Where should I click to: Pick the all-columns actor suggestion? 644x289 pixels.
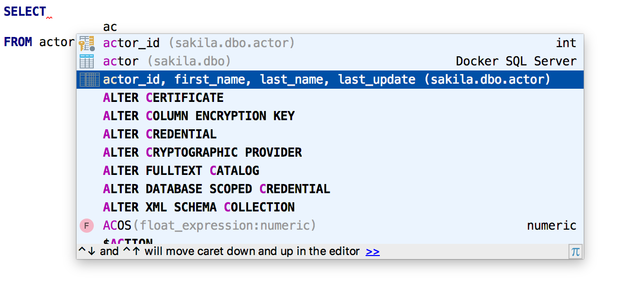click(x=327, y=80)
